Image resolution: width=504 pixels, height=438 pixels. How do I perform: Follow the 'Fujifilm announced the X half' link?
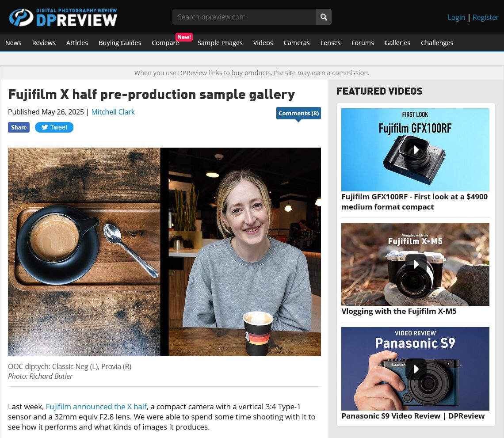tap(96, 407)
